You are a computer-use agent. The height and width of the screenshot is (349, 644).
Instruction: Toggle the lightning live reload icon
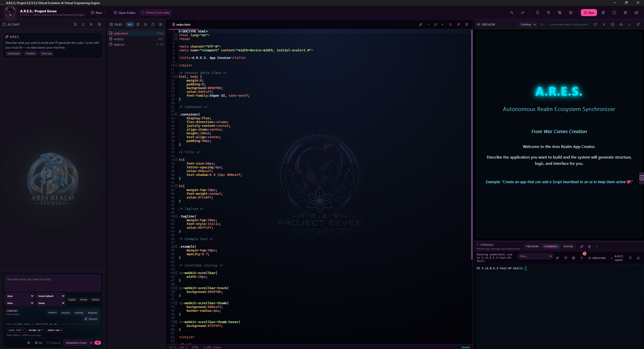click(x=542, y=24)
